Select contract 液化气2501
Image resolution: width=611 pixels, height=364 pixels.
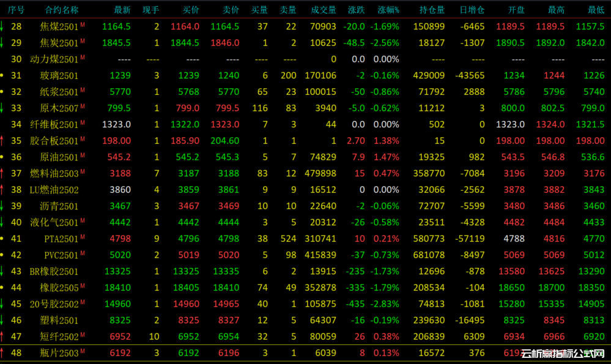[x=54, y=223]
